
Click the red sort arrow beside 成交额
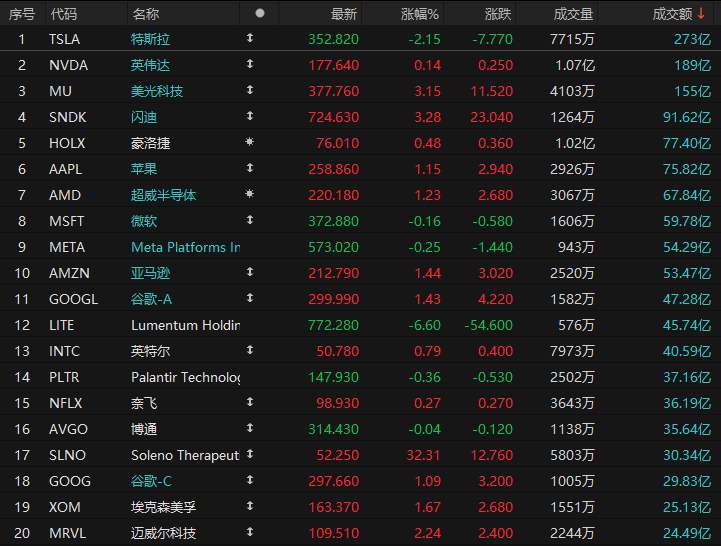coord(701,14)
